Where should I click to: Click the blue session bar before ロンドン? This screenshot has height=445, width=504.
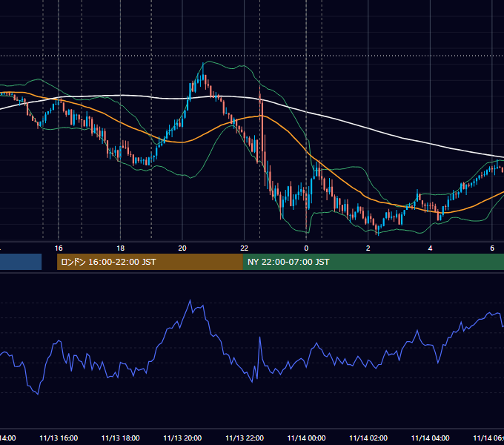21,262
